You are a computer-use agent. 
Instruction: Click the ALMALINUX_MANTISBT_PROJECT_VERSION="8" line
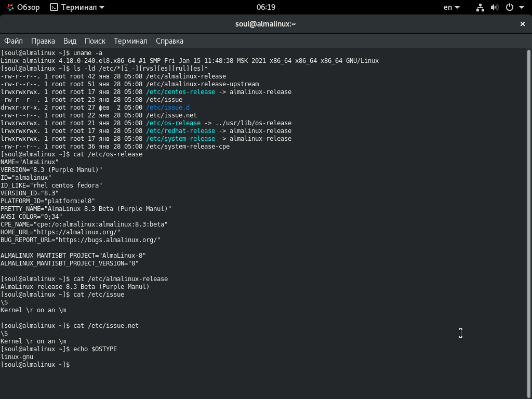tap(70, 263)
